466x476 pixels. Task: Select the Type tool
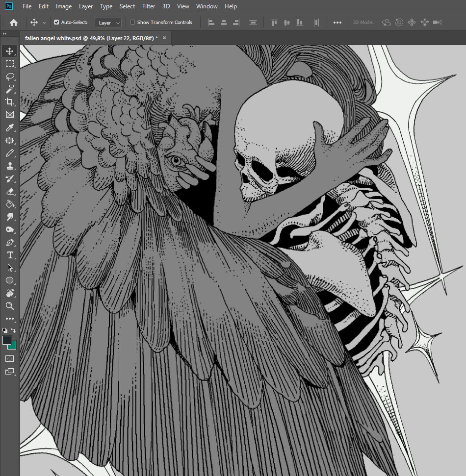point(10,255)
